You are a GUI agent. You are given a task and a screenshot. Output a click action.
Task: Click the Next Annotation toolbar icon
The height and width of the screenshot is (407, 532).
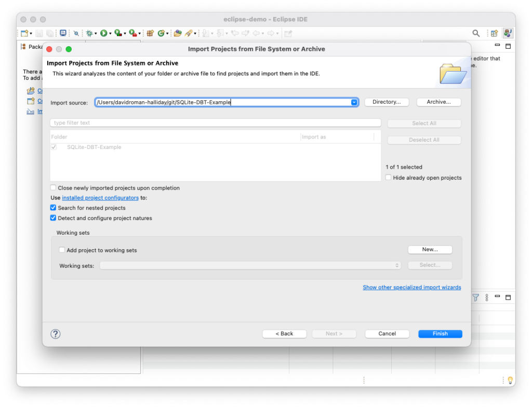click(x=205, y=33)
